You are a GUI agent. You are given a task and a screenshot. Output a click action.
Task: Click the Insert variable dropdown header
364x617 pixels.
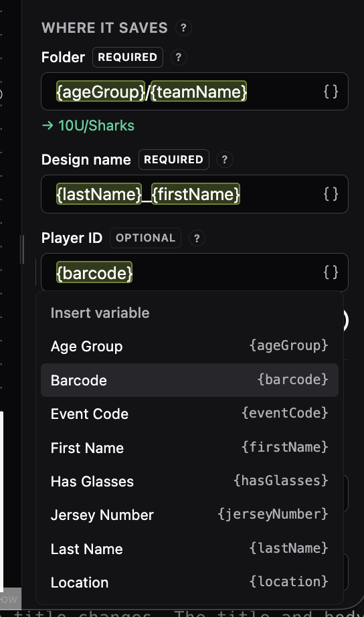pos(100,313)
